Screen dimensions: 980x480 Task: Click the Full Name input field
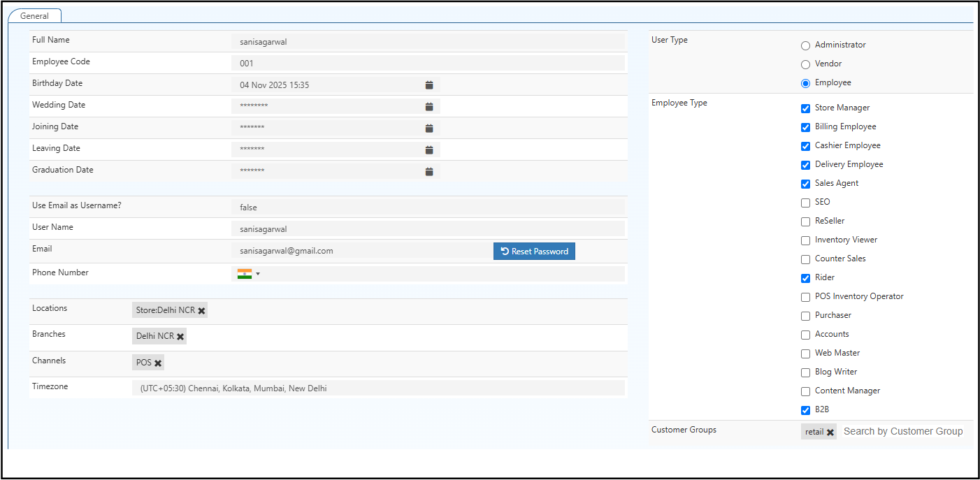[428, 41]
